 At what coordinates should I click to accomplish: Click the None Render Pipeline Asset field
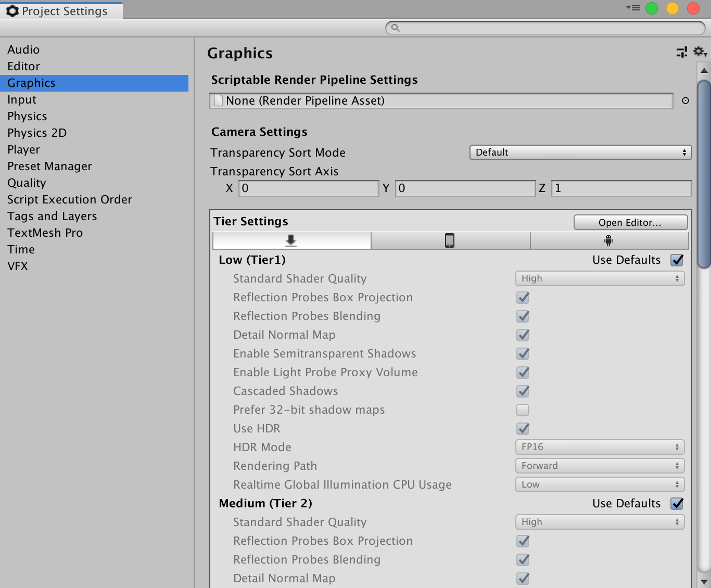click(x=441, y=100)
